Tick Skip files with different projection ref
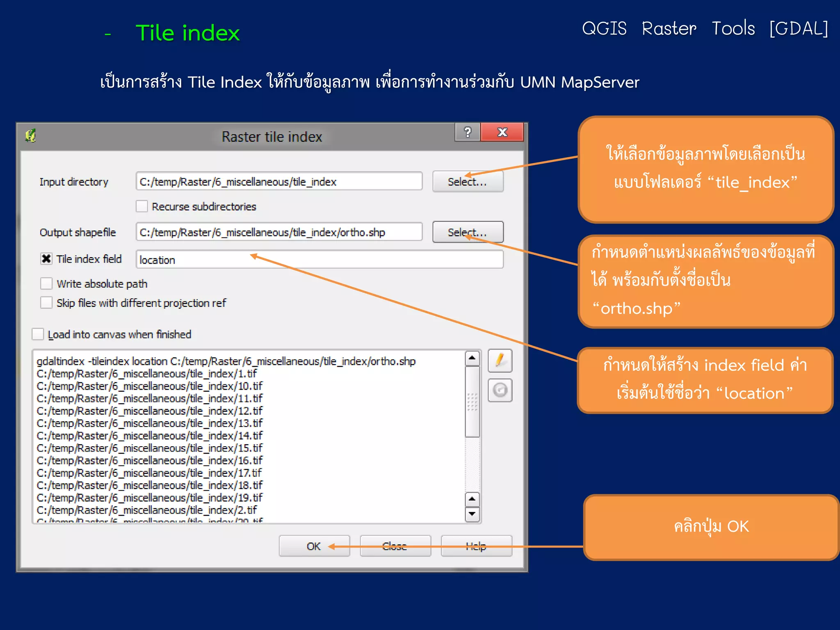 coord(46,303)
